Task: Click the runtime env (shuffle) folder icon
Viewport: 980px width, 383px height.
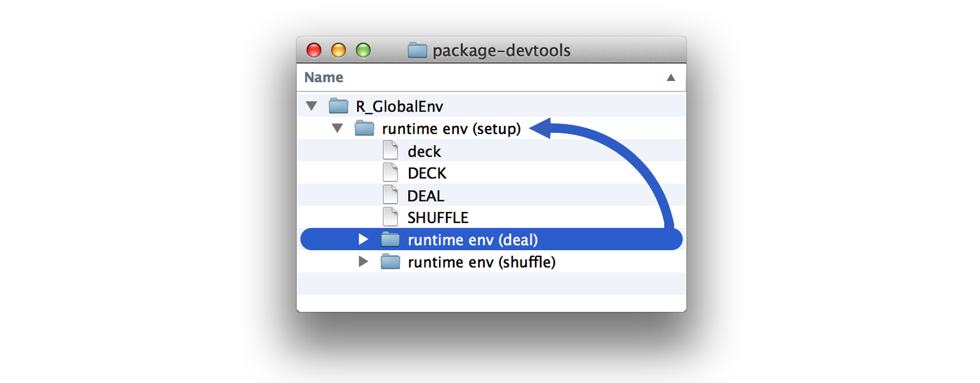Action: pyautogui.click(x=390, y=262)
